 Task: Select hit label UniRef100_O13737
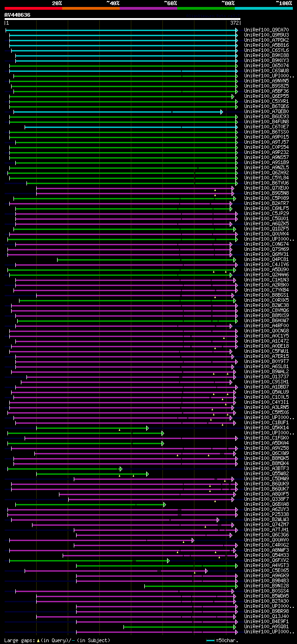[266, 377]
